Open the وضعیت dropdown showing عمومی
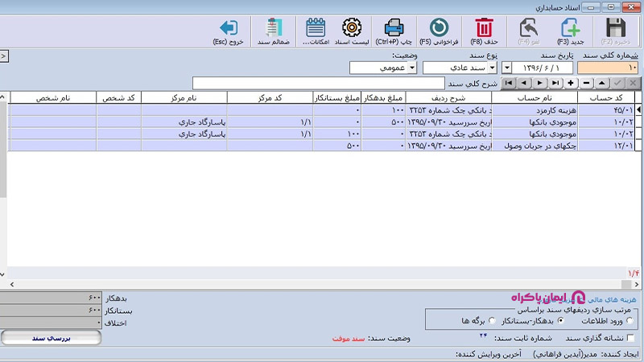The image size is (644, 362). pos(412,68)
